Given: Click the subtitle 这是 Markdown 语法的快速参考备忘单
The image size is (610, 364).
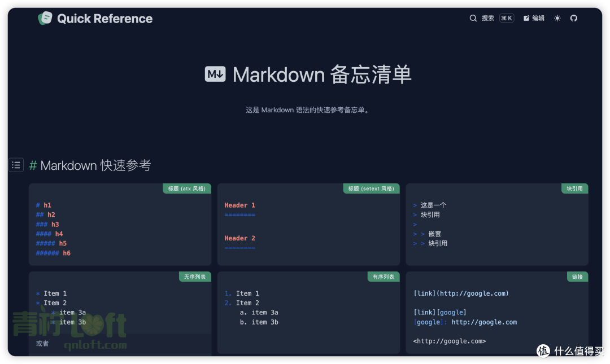Looking at the screenshot, I should (307, 110).
